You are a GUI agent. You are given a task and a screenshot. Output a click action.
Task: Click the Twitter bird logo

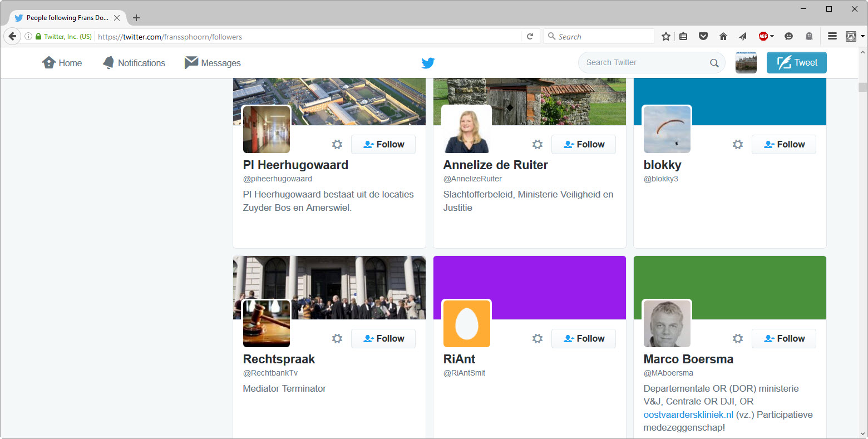pos(428,63)
